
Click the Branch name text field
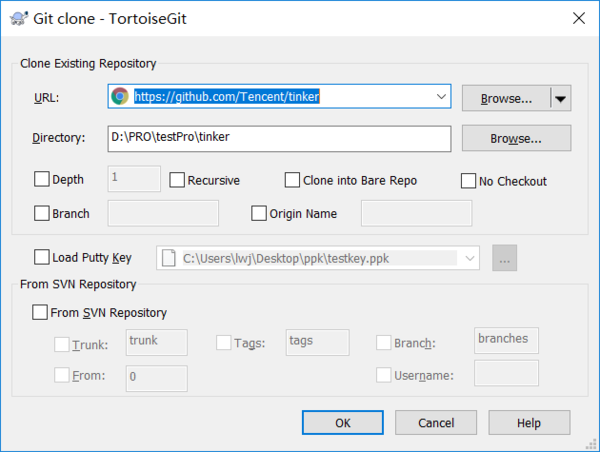[163, 213]
